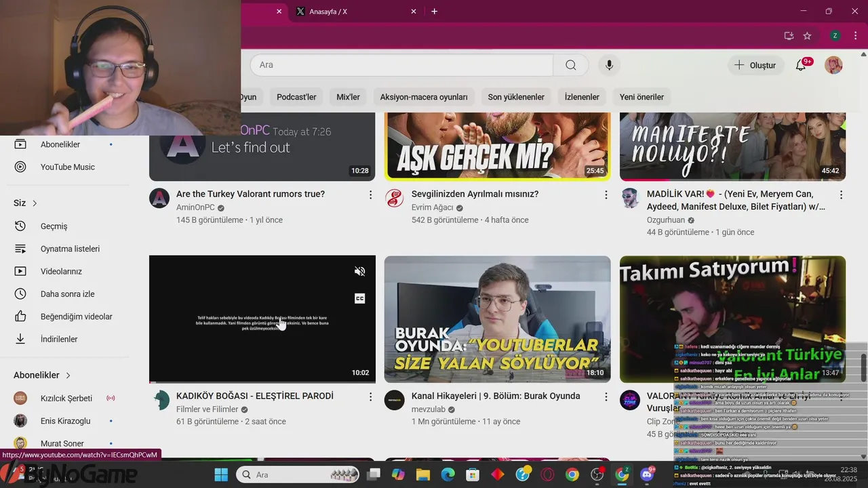Open the MANIFEST'E NOLUYO?! thumbnail
The image size is (868, 488).
(732, 147)
